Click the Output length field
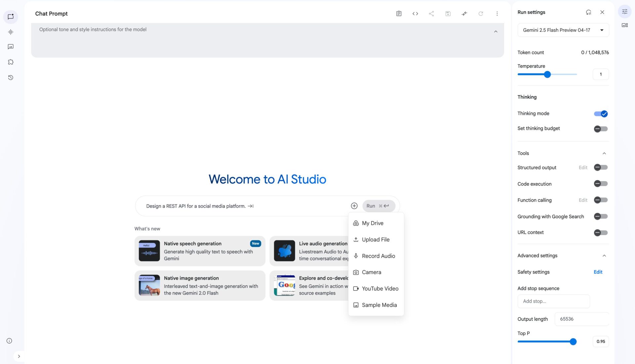635x364 pixels. click(581, 319)
